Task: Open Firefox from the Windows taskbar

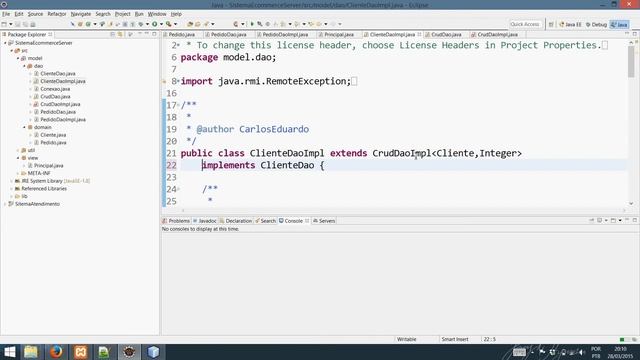Action: [x=56, y=352]
